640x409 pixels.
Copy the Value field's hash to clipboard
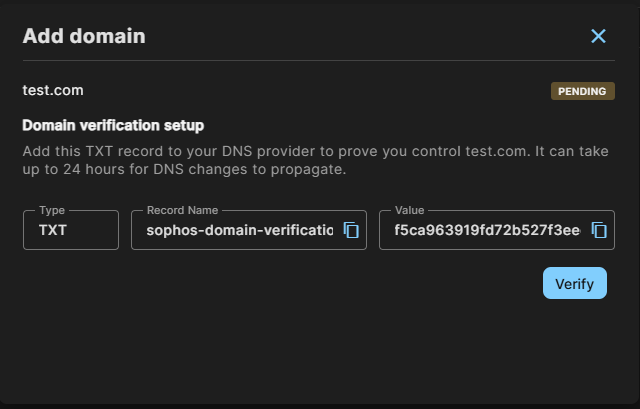point(599,230)
